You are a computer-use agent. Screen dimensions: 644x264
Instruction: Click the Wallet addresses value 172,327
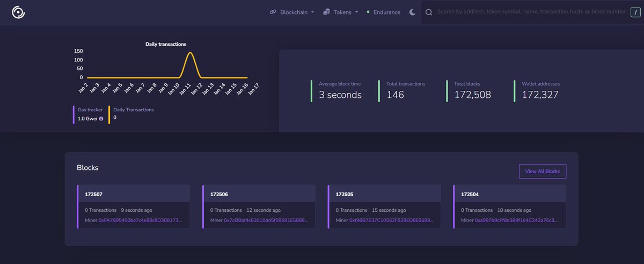[540, 95]
